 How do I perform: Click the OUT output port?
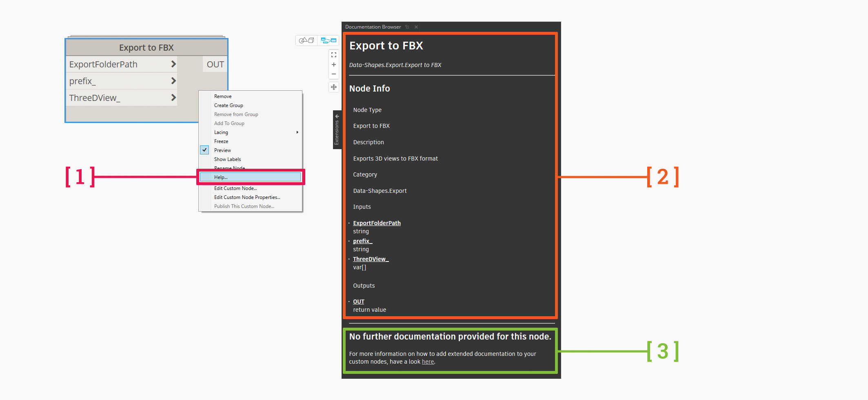pos(215,65)
